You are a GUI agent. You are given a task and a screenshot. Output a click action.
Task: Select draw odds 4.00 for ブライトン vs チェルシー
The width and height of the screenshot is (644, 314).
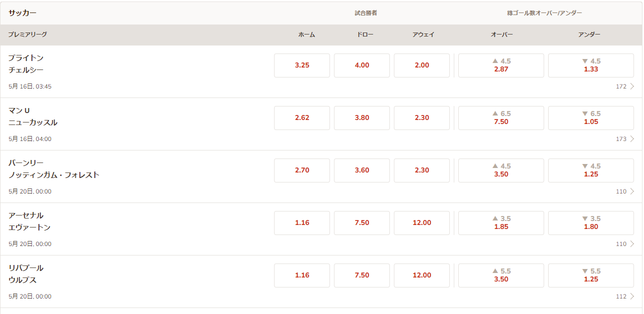[x=362, y=65]
